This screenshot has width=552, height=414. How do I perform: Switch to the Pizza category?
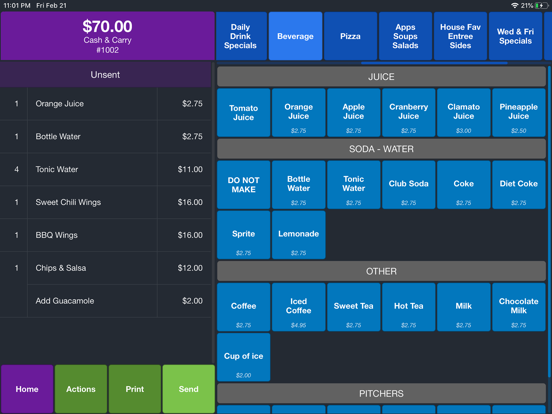pyautogui.click(x=350, y=36)
